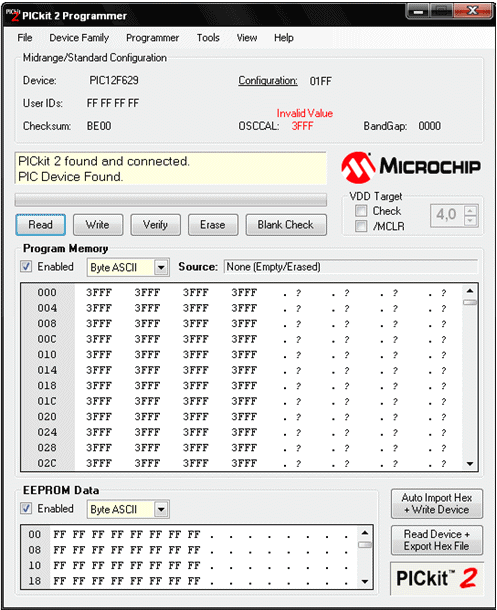Click EEPROM address 18 row label

pos(35,581)
